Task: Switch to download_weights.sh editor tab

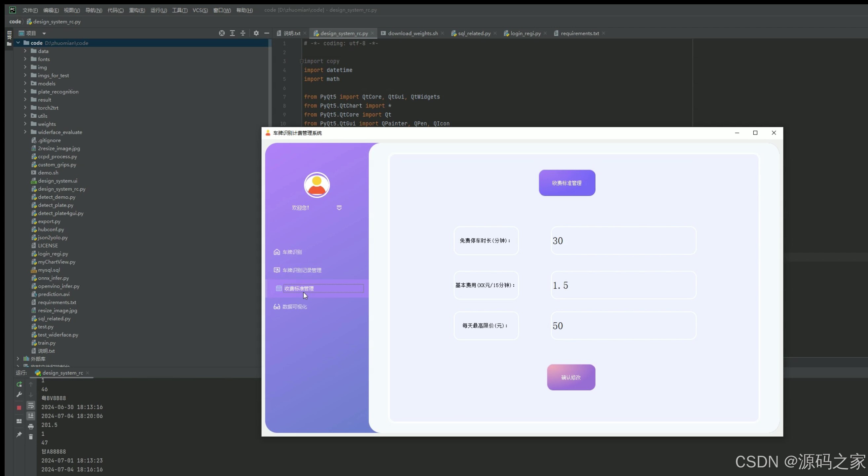Action: (x=413, y=33)
